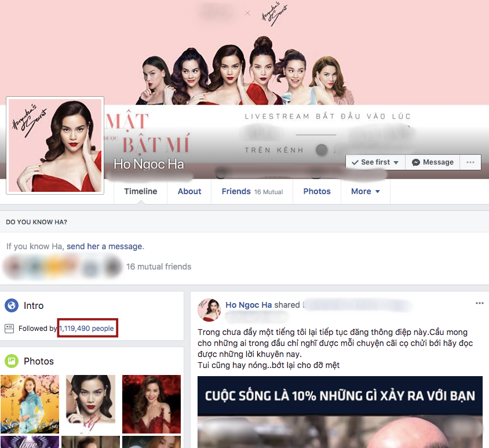The width and height of the screenshot is (489, 448).
Task: Click the Ho Ngoc Ha name on the post
Action: [x=249, y=305]
